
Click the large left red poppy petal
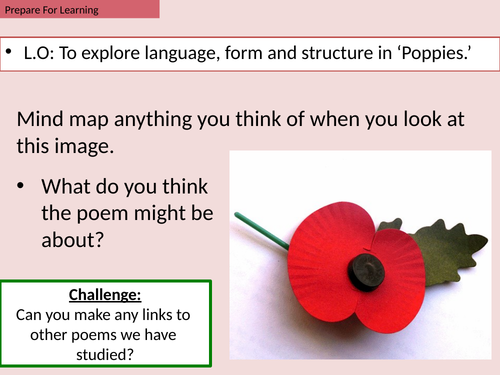pyautogui.click(x=328, y=263)
